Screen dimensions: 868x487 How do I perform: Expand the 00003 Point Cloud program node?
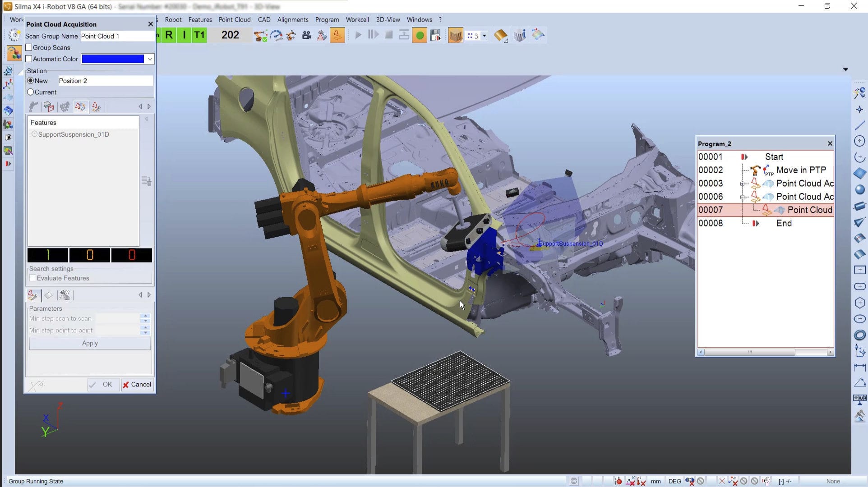743,184
